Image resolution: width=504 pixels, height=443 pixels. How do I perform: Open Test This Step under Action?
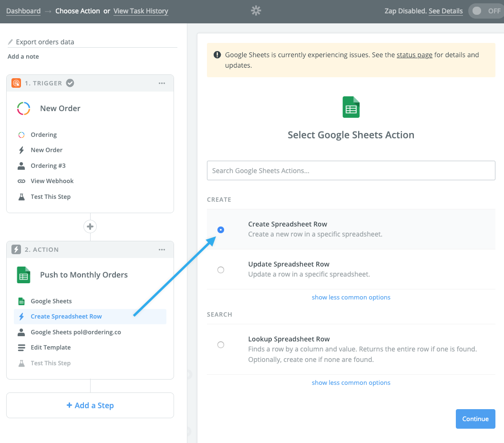pyautogui.click(x=51, y=363)
